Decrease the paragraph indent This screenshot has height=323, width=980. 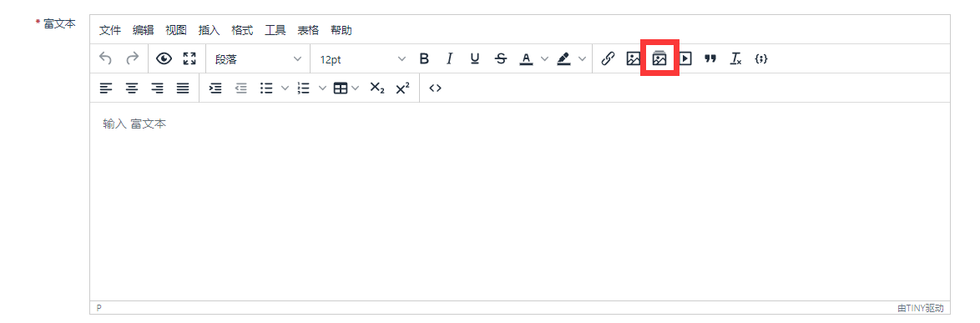point(240,88)
